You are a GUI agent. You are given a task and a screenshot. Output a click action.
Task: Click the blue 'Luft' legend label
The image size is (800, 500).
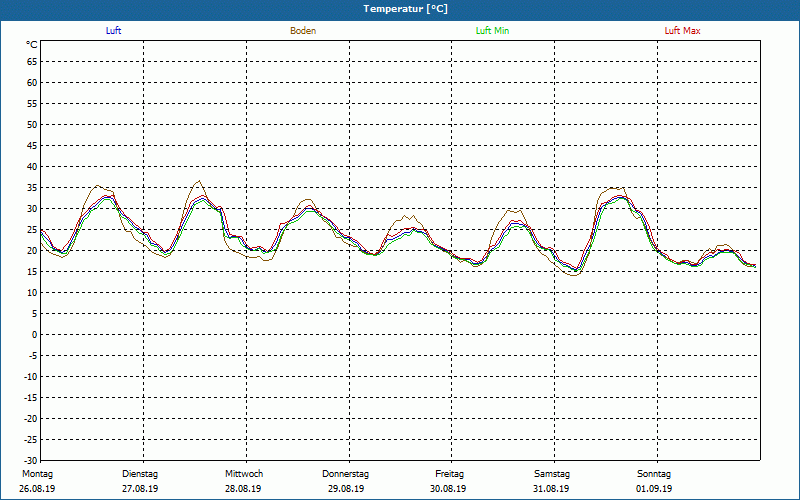pos(113,31)
